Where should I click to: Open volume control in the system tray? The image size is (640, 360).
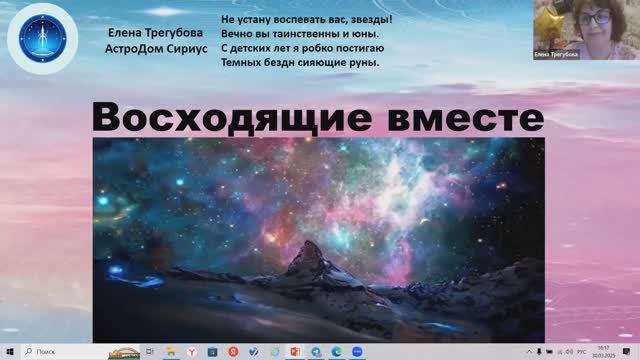pos(570,351)
